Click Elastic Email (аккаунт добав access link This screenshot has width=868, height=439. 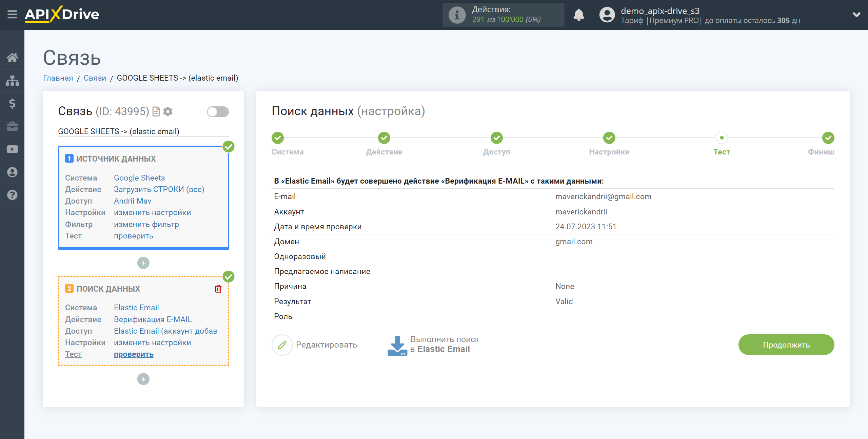click(x=165, y=331)
